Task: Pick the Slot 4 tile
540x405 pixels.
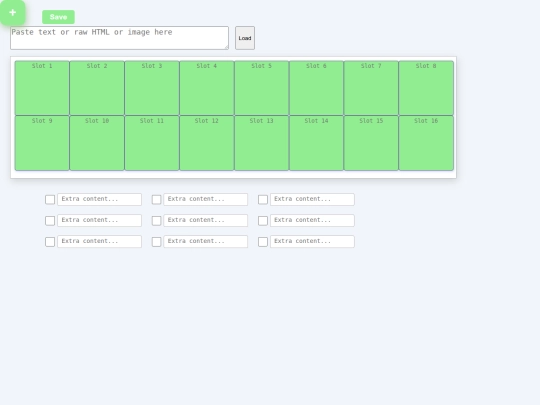Action: pyautogui.click(x=207, y=88)
